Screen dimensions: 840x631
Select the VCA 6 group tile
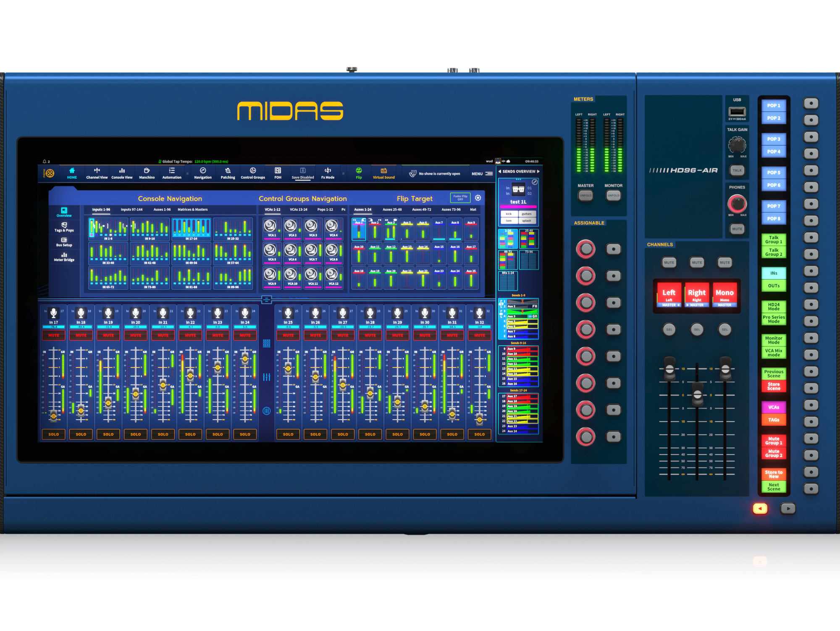point(292,253)
